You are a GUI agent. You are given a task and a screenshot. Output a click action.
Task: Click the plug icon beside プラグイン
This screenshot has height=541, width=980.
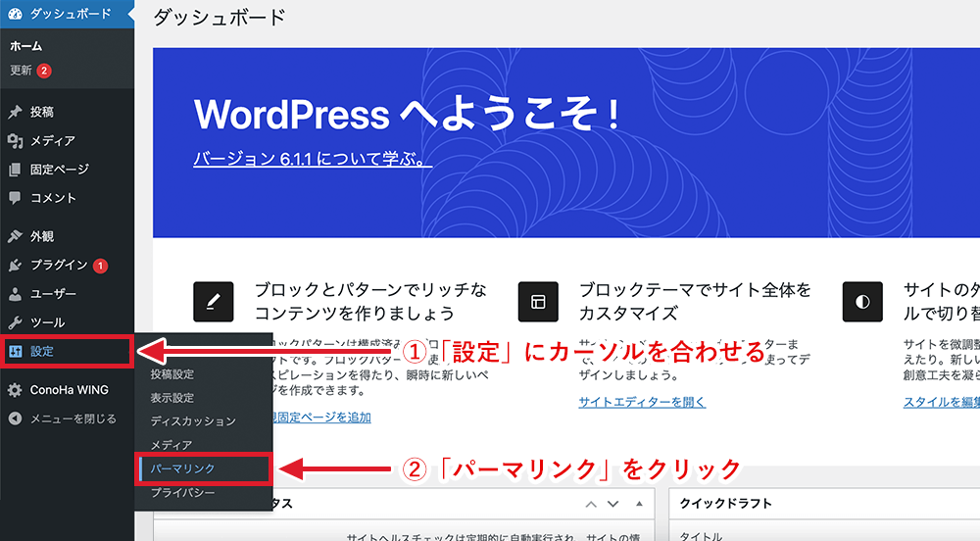click(15, 266)
